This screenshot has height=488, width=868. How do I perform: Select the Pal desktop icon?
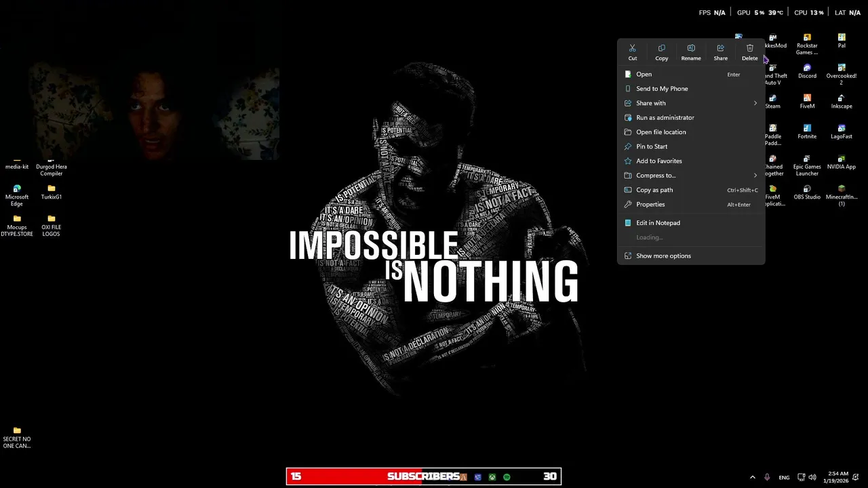(842, 41)
